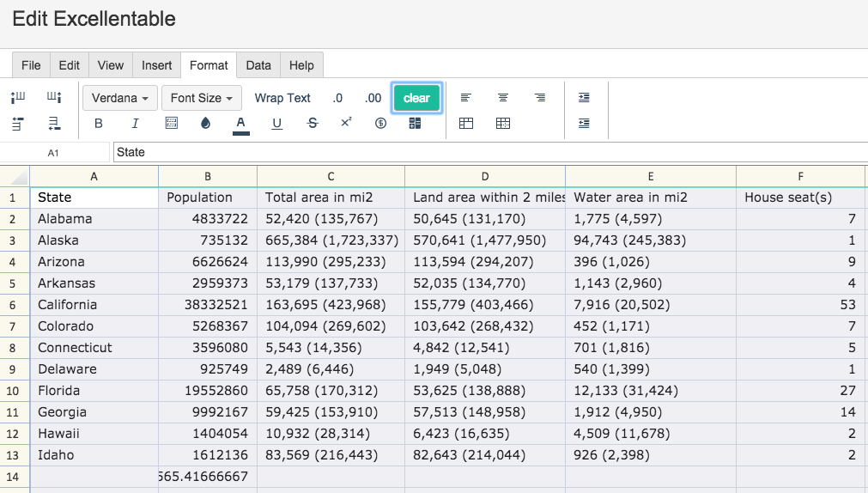Click the formula bar containing State
The image size is (868, 493).
490,152
